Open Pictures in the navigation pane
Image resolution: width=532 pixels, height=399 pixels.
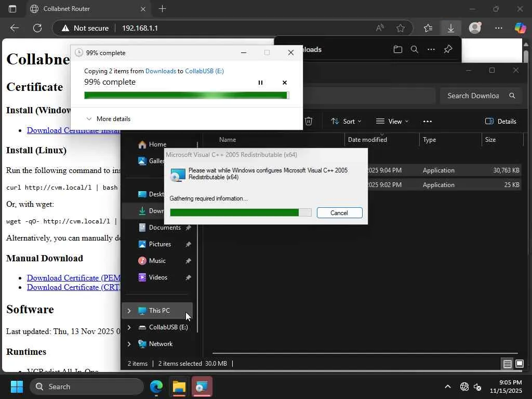[159, 244]
